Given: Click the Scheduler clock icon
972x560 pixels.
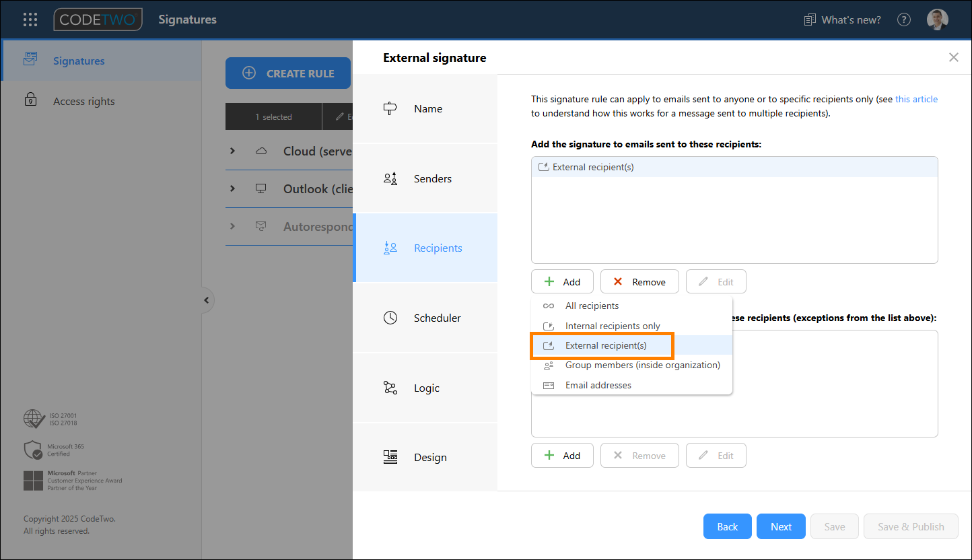Looking at the screenshot, I should [390, 318].
